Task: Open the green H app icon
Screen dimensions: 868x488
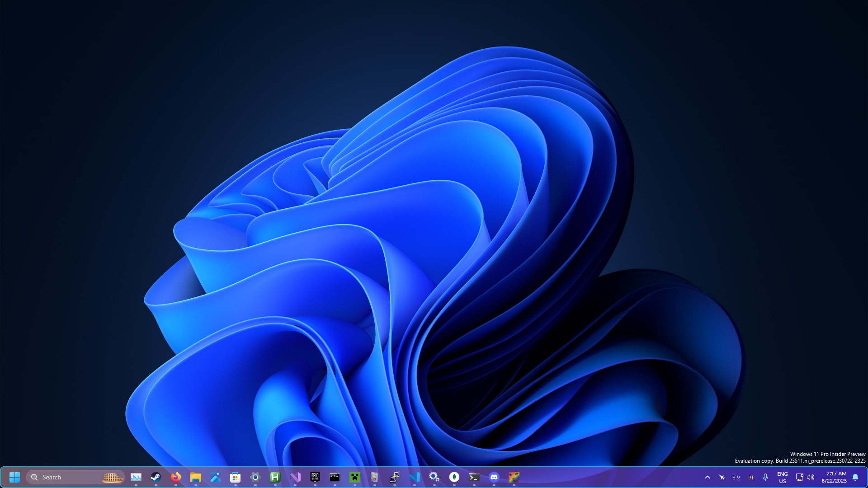Action: click(275, 477)
